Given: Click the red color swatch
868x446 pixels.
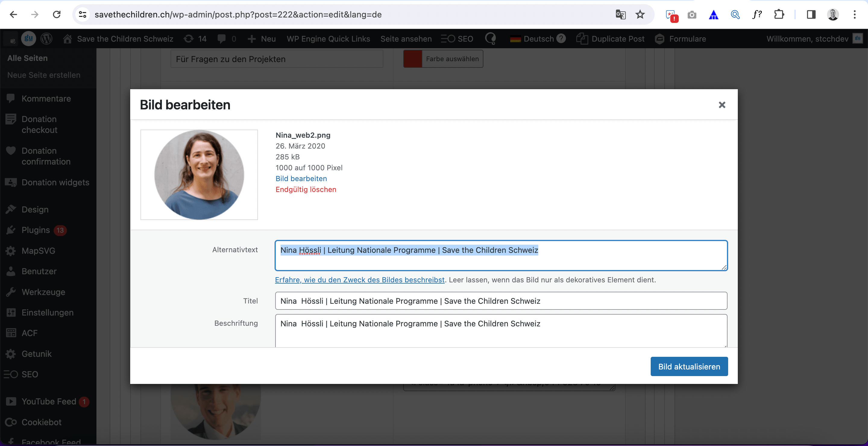Looking at the screenshot, I should [413, 59].
